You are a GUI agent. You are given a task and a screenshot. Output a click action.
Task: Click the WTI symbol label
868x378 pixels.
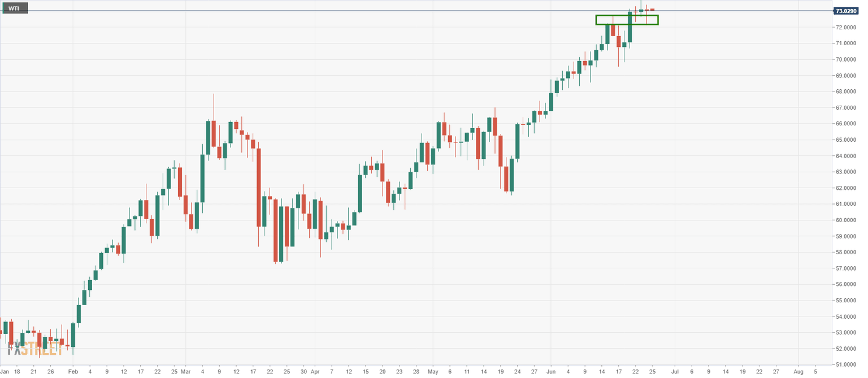pos(14,8)
